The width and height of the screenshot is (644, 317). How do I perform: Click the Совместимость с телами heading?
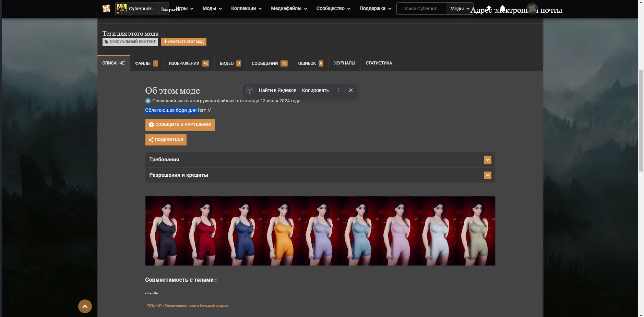pos(181,280)
